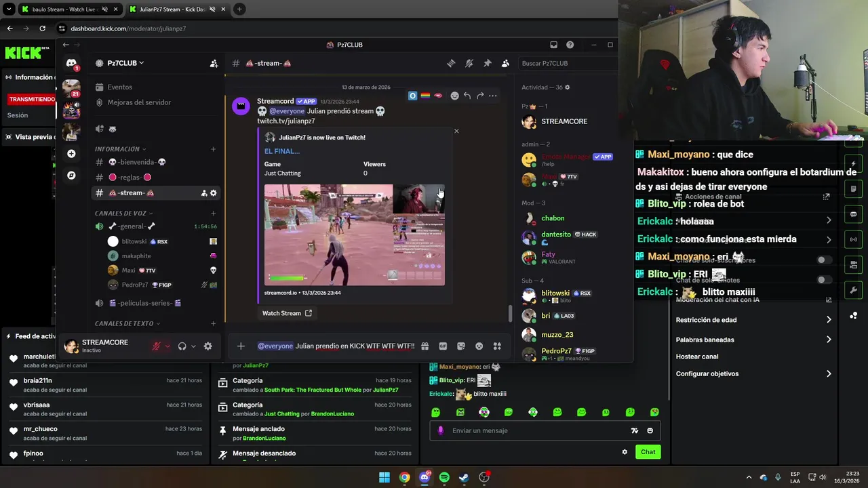Image resolution: width=868 pixels, height=488 pixels.
Task: Click purple microphone icon in Kick chat
Action: point(441,430)
